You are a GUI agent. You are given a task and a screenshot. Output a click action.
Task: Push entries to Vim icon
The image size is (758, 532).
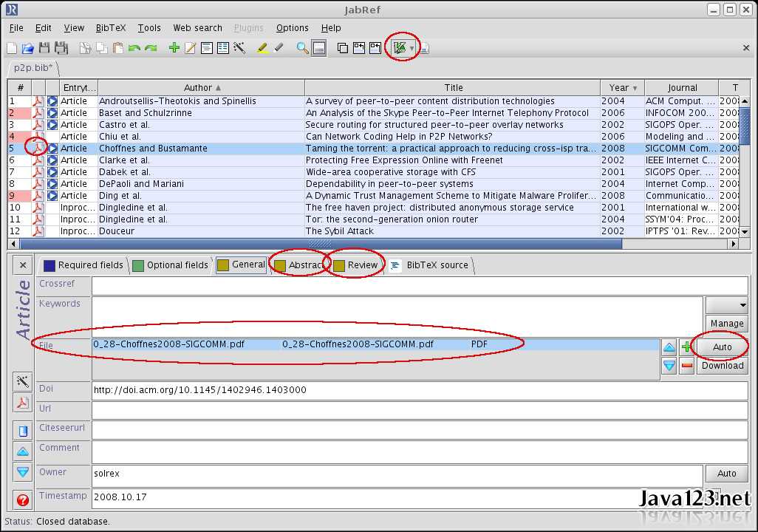[399, 48]
